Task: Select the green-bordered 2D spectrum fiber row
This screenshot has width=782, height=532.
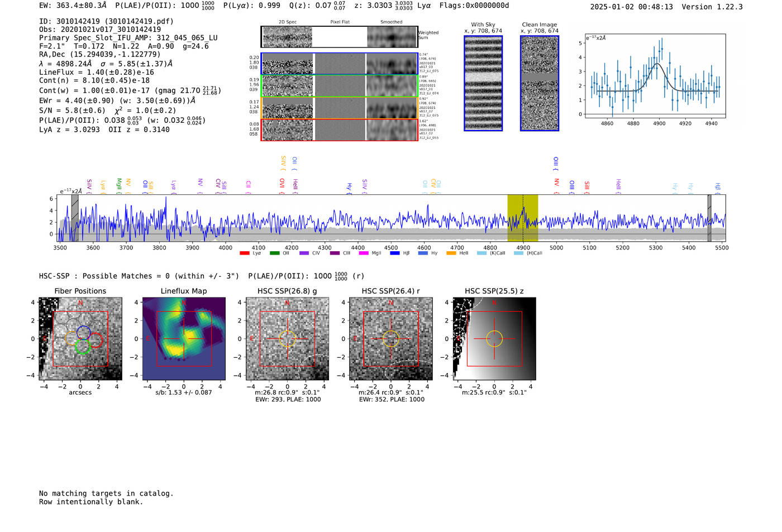Action: click(339, 86)
